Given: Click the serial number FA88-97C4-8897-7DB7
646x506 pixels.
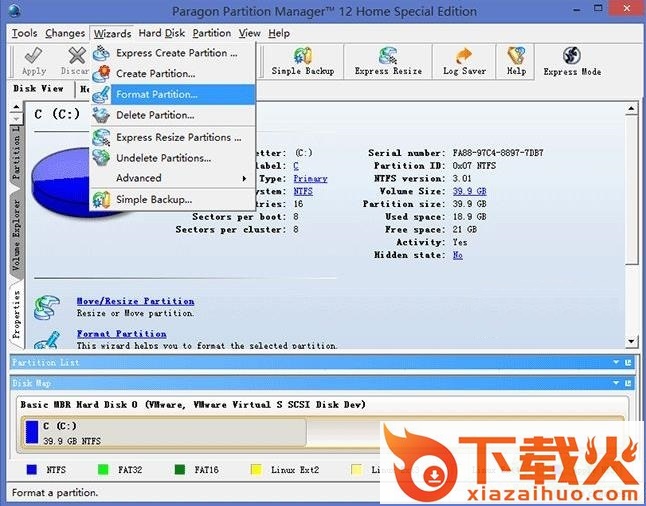Looking at the screenshot, I should 498,153.
